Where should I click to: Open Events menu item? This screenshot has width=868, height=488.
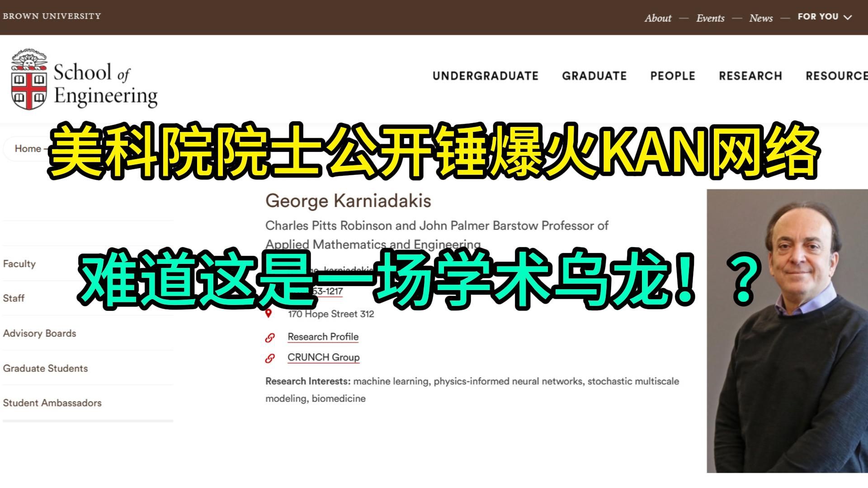(x=710, y=17)
